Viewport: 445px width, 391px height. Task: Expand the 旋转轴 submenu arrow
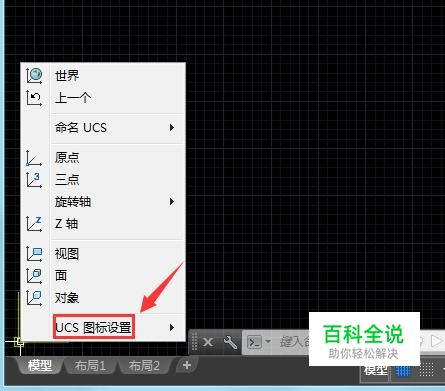(x=172, y=202)
